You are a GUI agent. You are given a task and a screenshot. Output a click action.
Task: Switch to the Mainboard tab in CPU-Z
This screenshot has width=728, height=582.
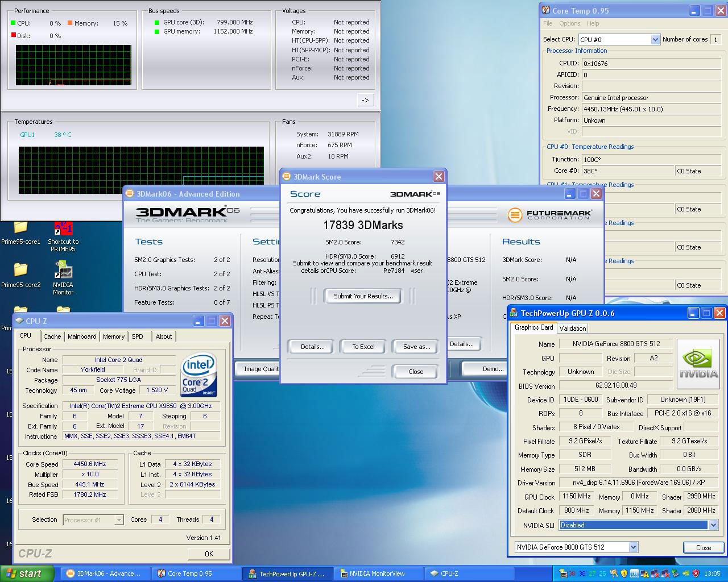tap(82, 336)
